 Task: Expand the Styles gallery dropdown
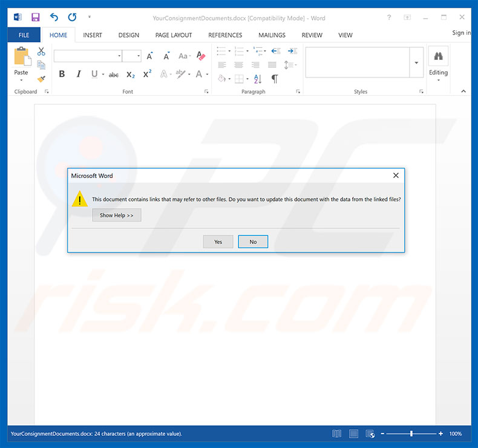click(x=416, y=62)
